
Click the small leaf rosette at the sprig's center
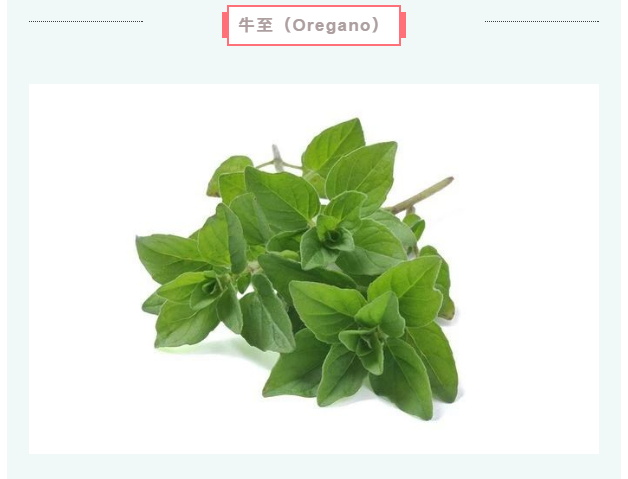pyautogui.click(x=334, y=237)
